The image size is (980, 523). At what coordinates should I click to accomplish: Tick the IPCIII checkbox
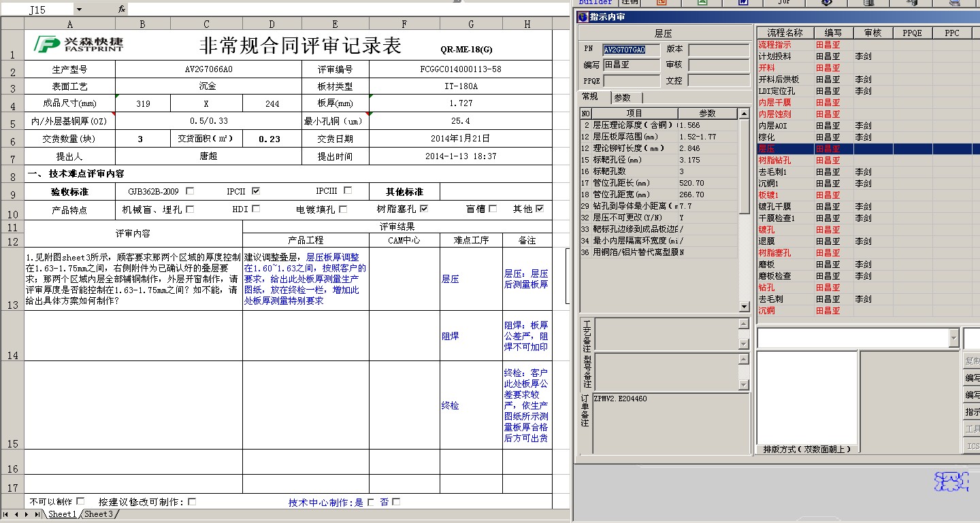348,191
